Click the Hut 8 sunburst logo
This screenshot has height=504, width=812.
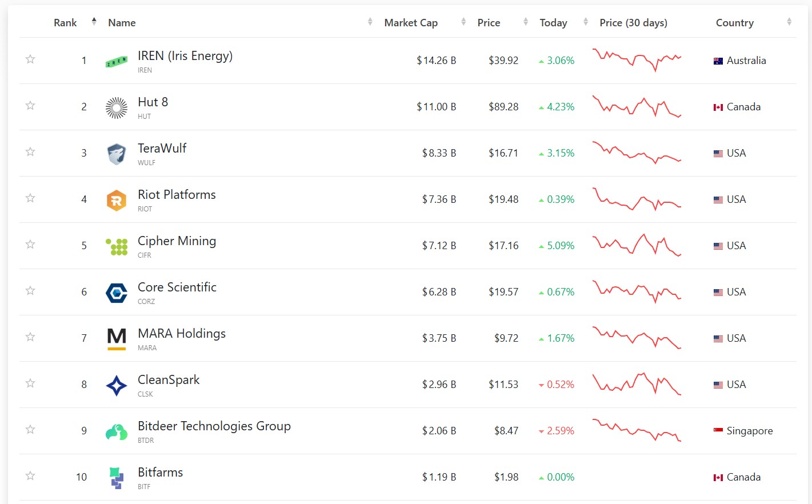pos(117,107)
